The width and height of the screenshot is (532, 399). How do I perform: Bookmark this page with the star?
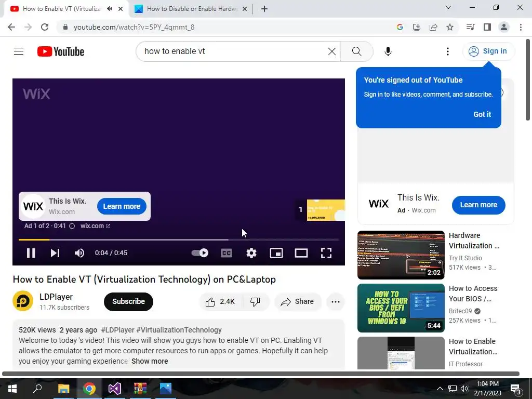tap(450, 27)
